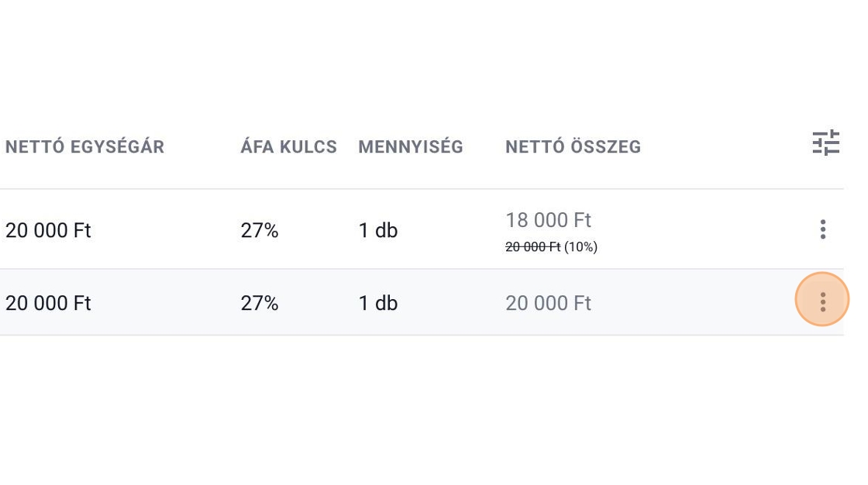Select second row's 20 000 Ft unit price
This screenshot has height=485, width=868.
(48, 303)
